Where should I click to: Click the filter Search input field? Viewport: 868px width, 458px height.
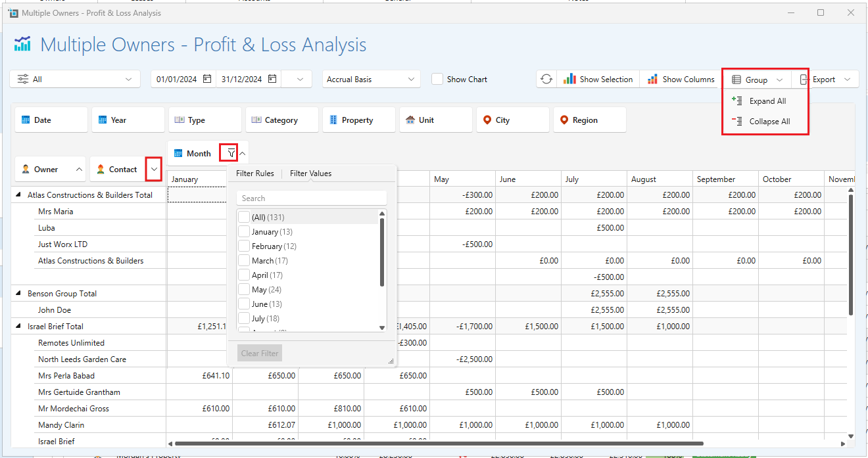[x=312, y=198]
